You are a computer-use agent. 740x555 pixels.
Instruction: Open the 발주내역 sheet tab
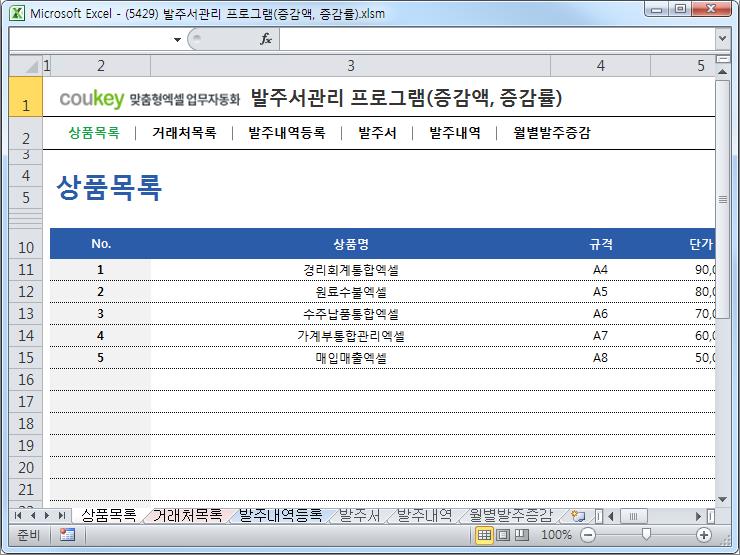424,515
